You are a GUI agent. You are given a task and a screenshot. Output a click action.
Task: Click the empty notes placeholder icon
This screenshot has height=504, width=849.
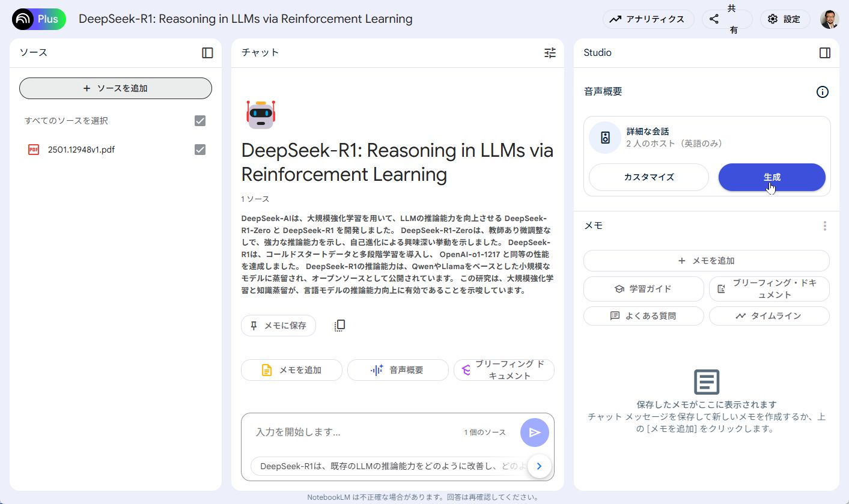tap(707, 382)
